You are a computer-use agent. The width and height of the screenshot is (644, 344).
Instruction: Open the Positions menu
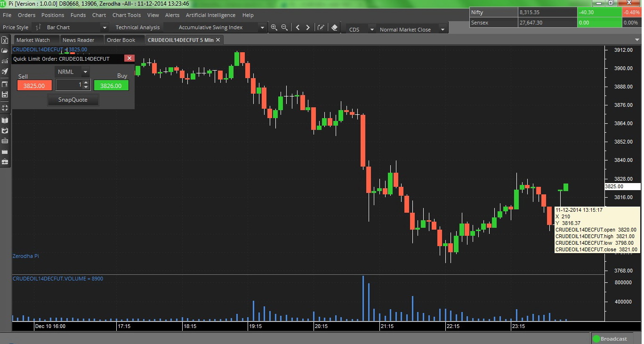pyautogui.click(x=53, y=15)
